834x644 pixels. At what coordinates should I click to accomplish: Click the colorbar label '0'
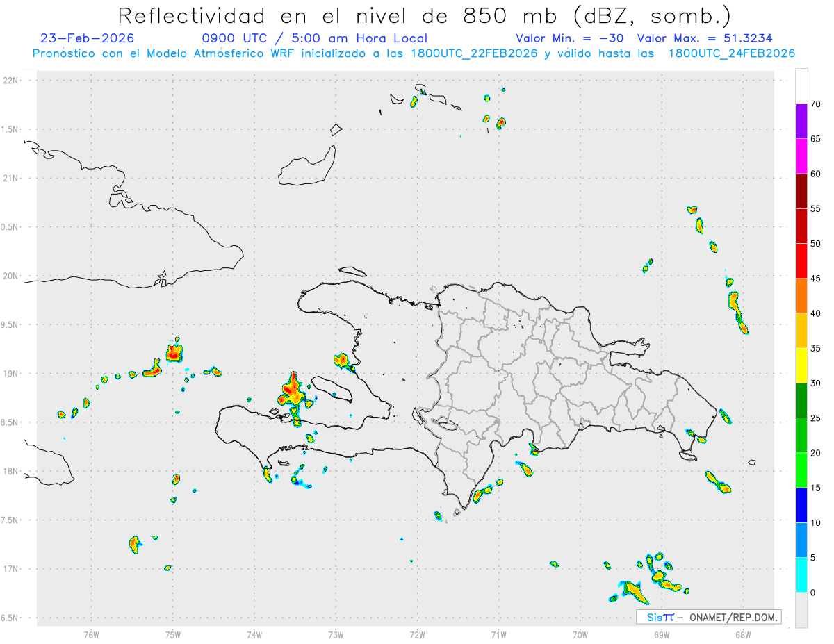point(813,593)
